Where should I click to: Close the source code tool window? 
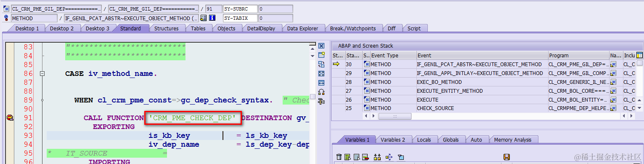321,46
